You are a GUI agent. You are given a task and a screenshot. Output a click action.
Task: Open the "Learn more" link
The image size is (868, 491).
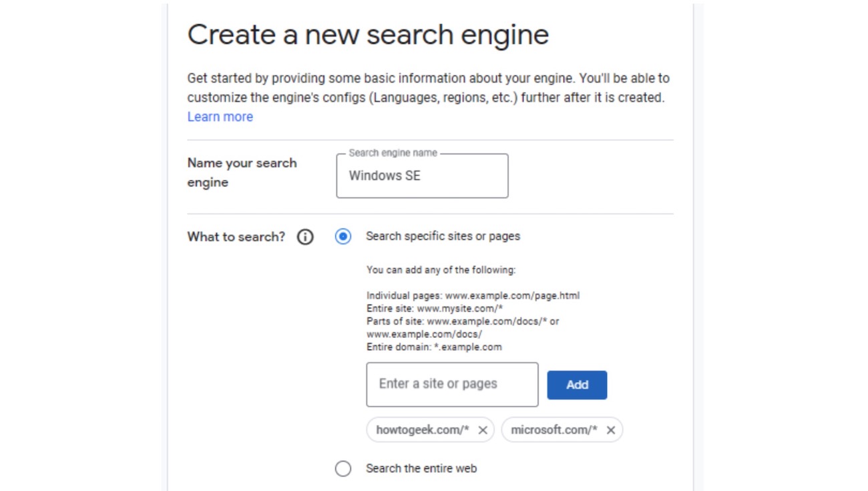[220, 116]
